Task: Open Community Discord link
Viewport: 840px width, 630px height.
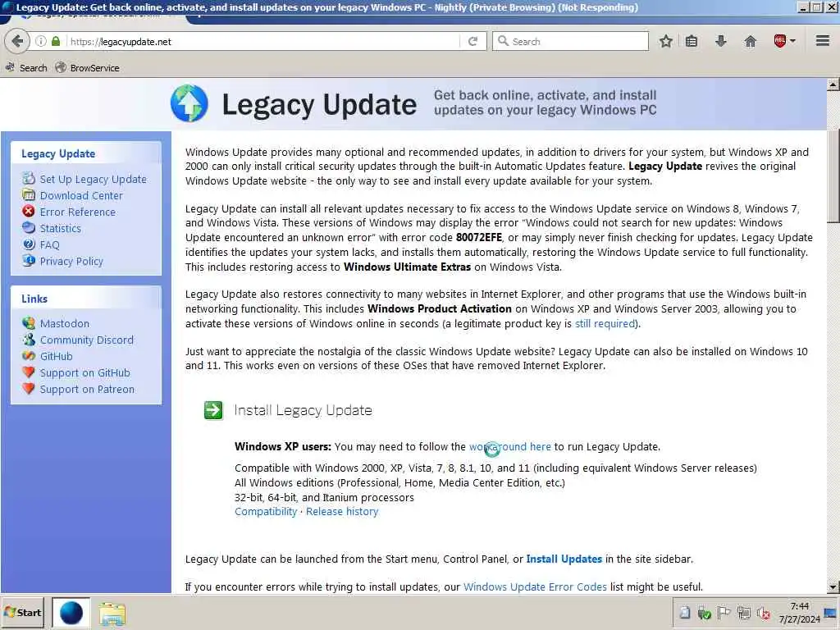Action: 87,340
